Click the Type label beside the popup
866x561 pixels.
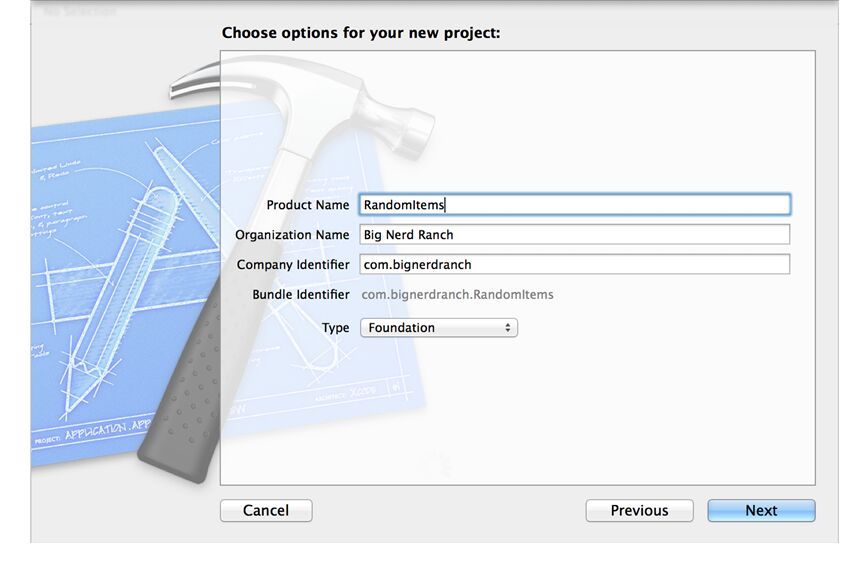click(x=336, y=327)
